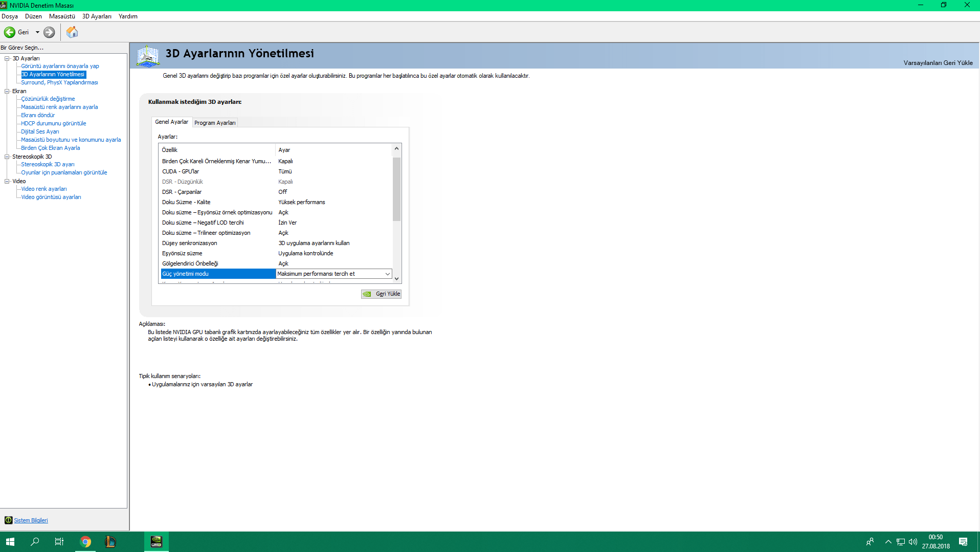
Task: Collapse the Stereoskopik 3D tree node
Action: click(x=7, y=157)
